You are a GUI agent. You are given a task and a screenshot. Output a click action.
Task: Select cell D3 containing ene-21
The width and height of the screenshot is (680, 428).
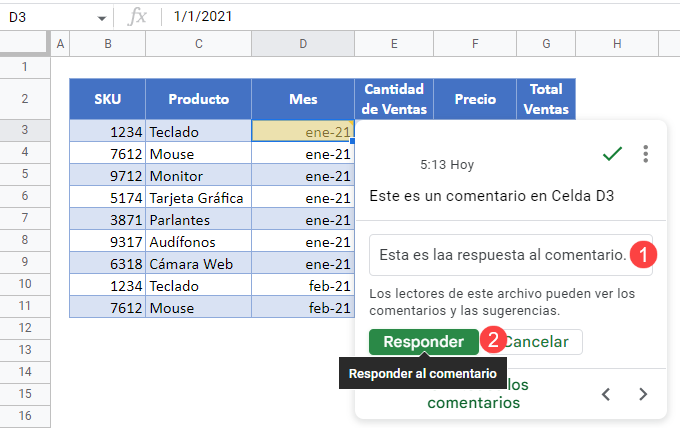[303, 131]
